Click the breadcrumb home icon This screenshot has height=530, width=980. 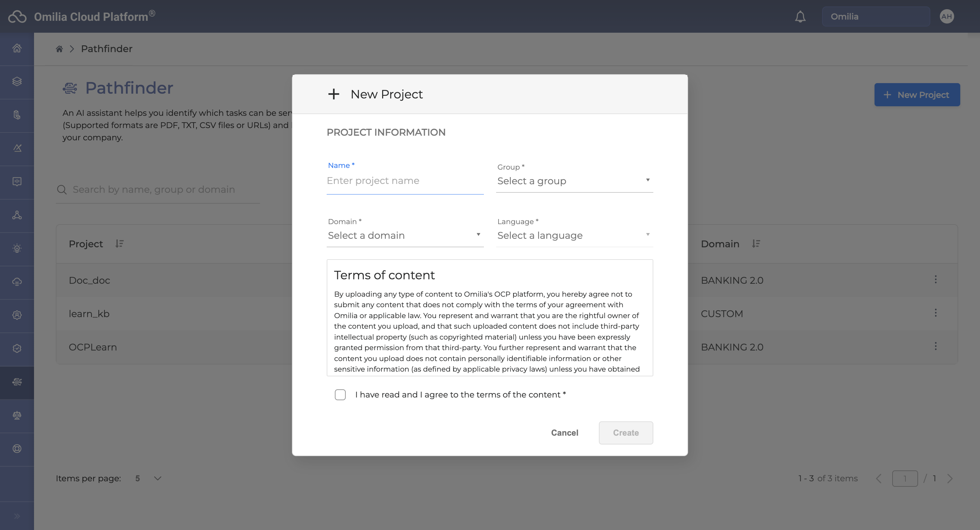59,49
